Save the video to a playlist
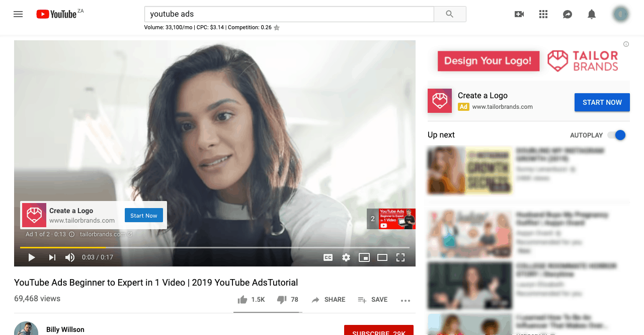 tap(373, 300)
